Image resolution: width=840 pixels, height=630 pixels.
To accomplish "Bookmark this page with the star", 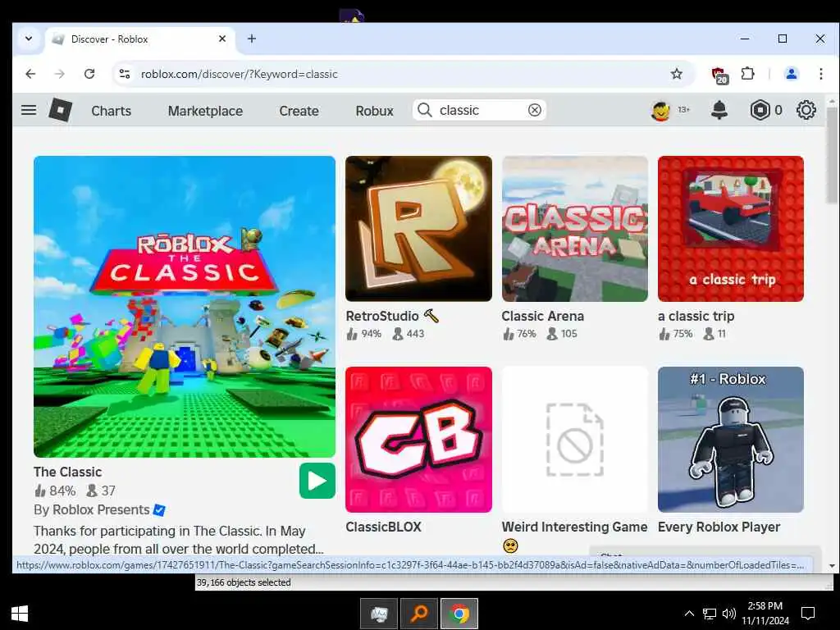I will click(x=677, y=74).
